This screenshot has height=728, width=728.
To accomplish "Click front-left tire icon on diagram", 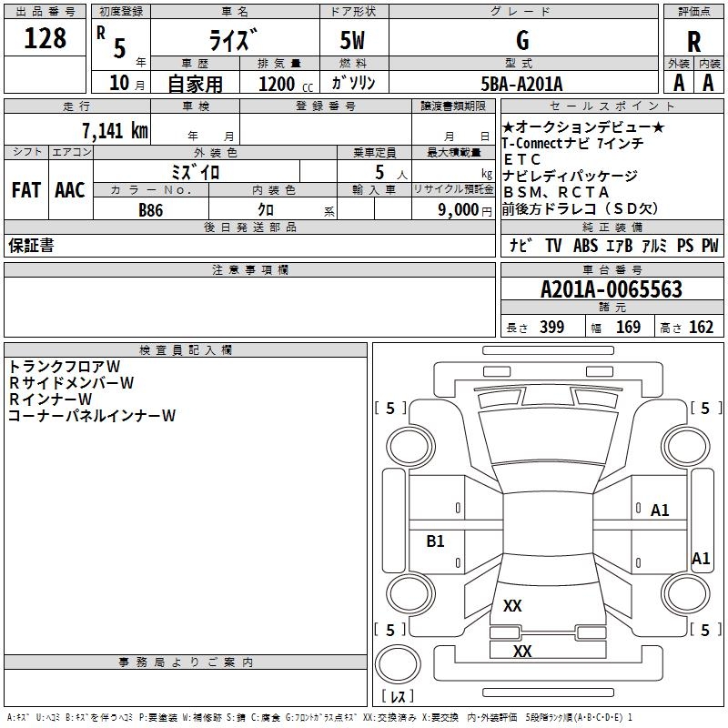I will pyautogui.click(x=410, y=446).
